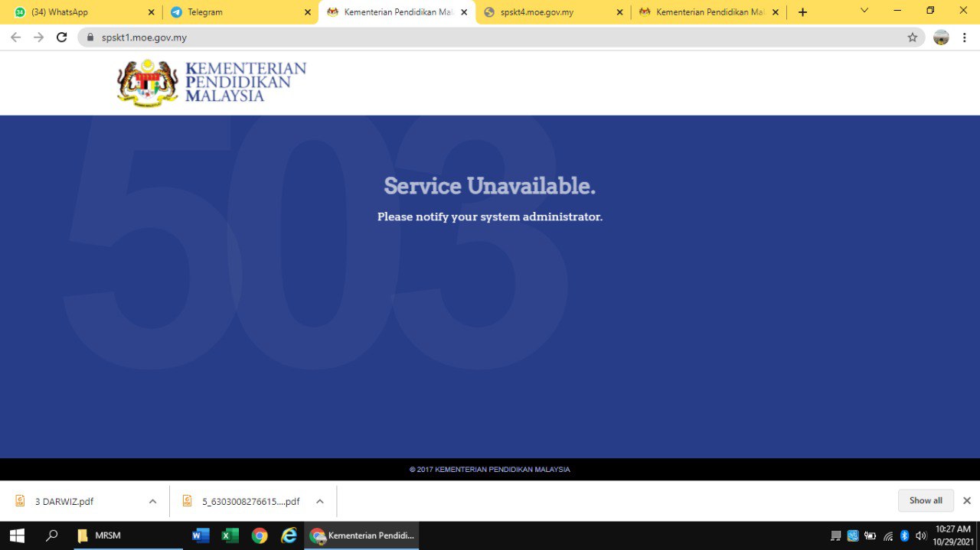Open Excel from the taskbar
This screenshot has width=980, height=550.
pyautogui.click(x=230, y=535)
